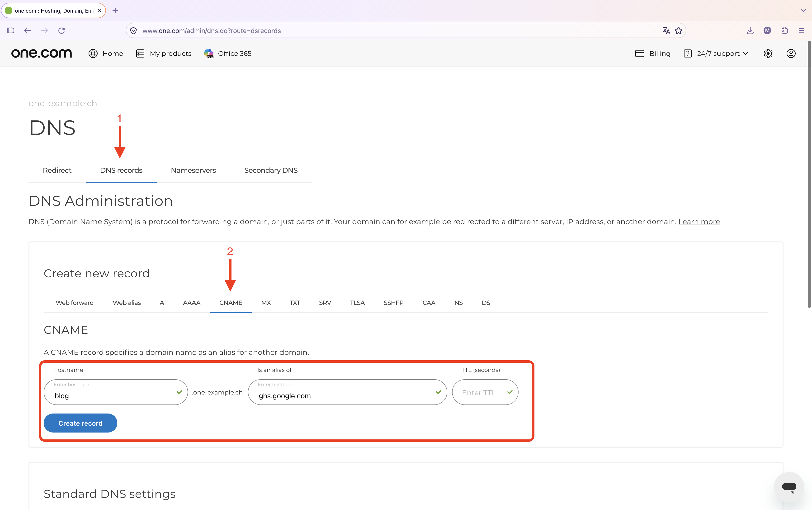
Task: Reload the page with the refresh icon
Action: [x=62, y=30]
